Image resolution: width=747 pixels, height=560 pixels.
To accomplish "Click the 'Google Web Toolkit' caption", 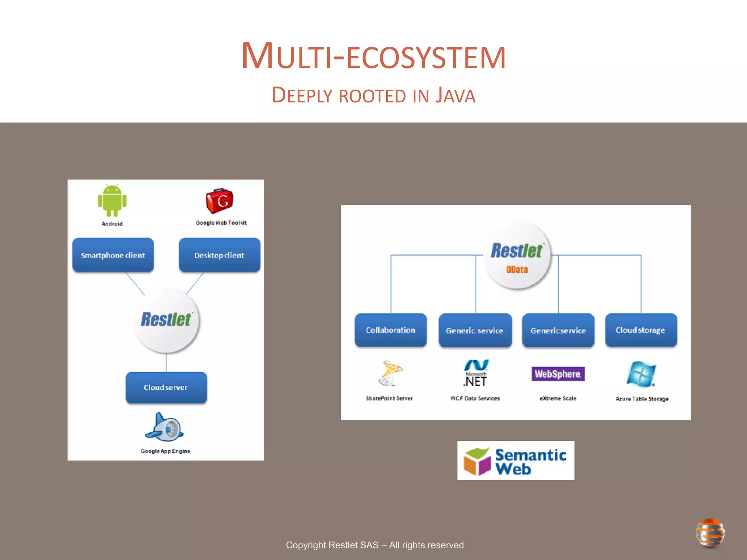I will click(221, 223).
